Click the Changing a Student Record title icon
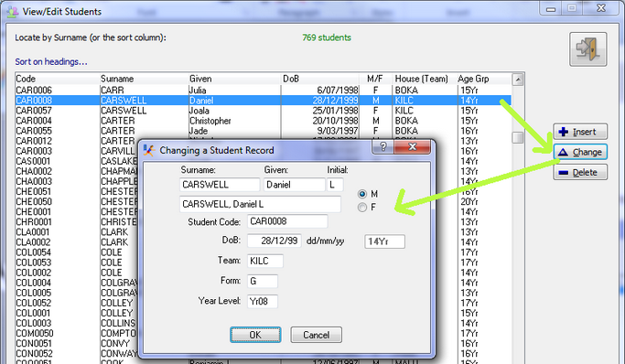The height and width of the screenshot is (364, 625). click(x=148, y=150)
